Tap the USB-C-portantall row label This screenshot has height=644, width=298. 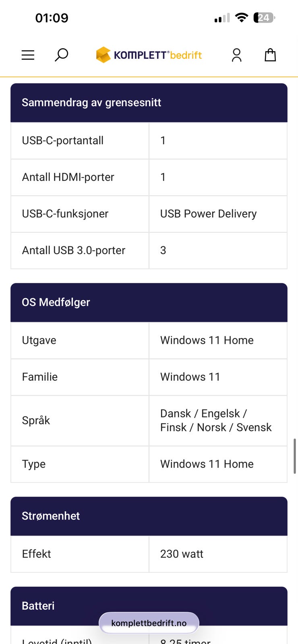click(x=63, y=140)
